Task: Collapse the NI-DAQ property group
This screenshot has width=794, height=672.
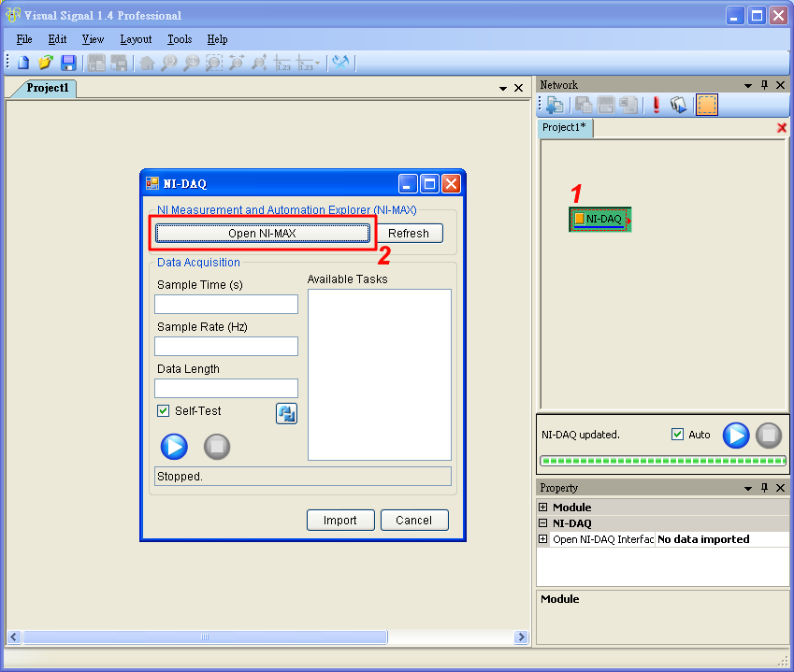Action: [542, 523]
